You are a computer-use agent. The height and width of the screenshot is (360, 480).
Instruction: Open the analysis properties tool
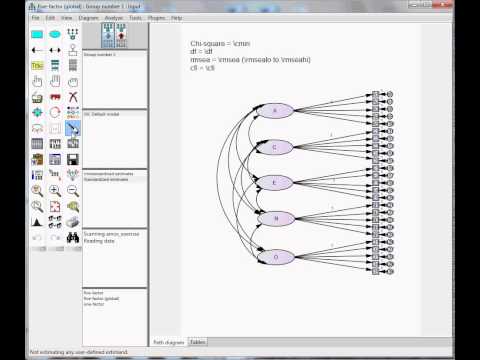coord(55,144)
